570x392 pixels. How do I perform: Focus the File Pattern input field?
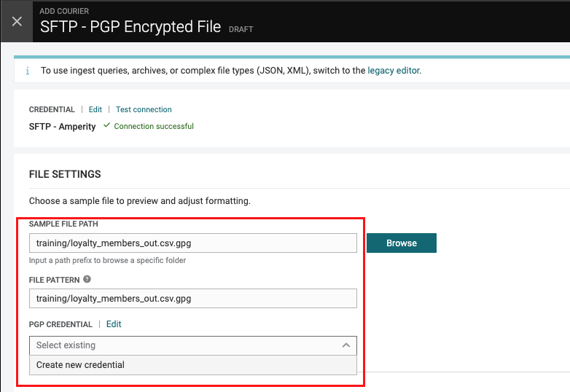192,298
